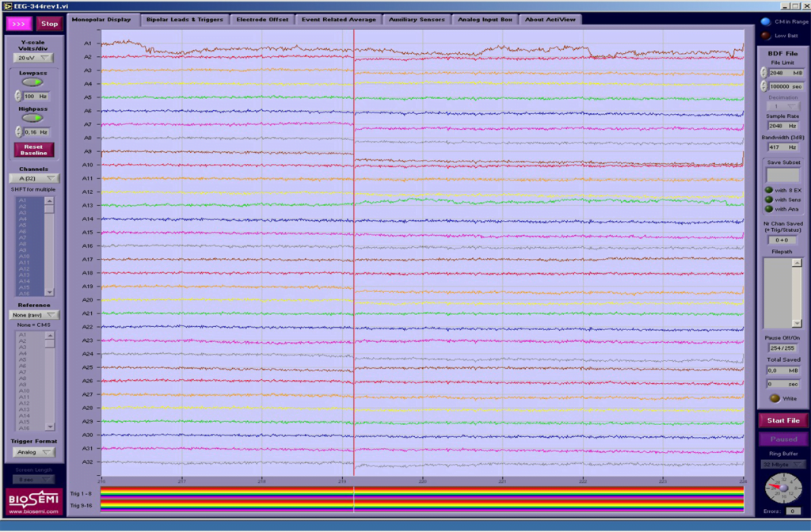811x532 pixels.
Task: Click the red sweep cursor line in the chart
Action: [x=354, y=253]
